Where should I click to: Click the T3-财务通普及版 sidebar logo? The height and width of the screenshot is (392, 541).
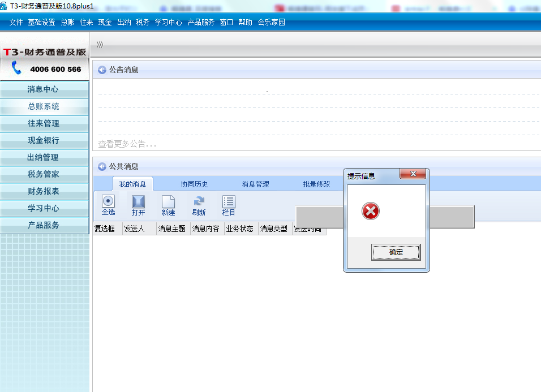[45, 52]
